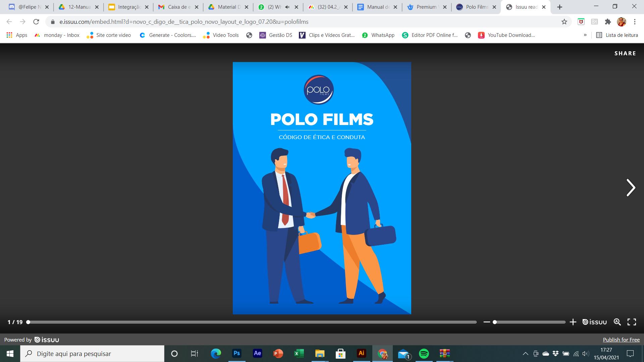
Task: Open the issuu logo link in reader bar
Action: pyautogui.click(x=594, y=322)
